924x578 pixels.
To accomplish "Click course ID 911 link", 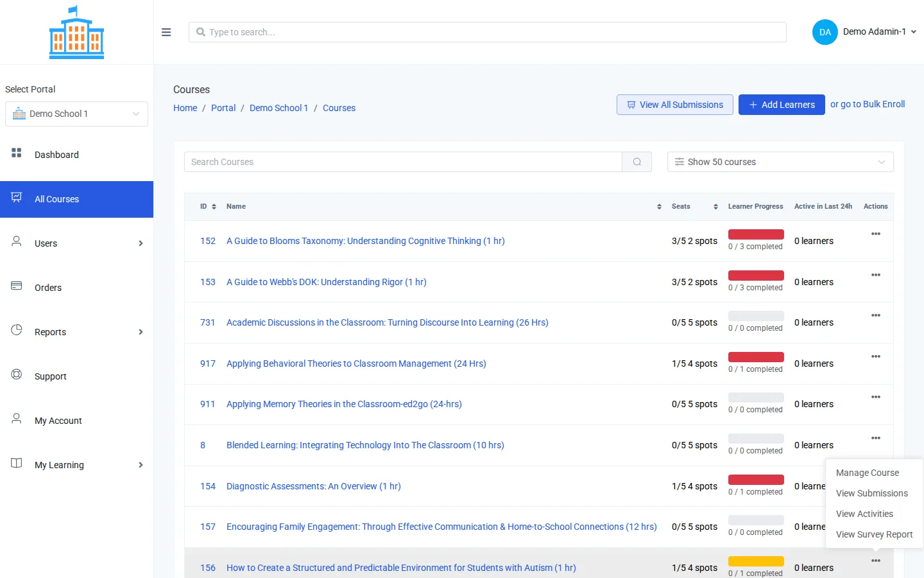I will (207, 404).
